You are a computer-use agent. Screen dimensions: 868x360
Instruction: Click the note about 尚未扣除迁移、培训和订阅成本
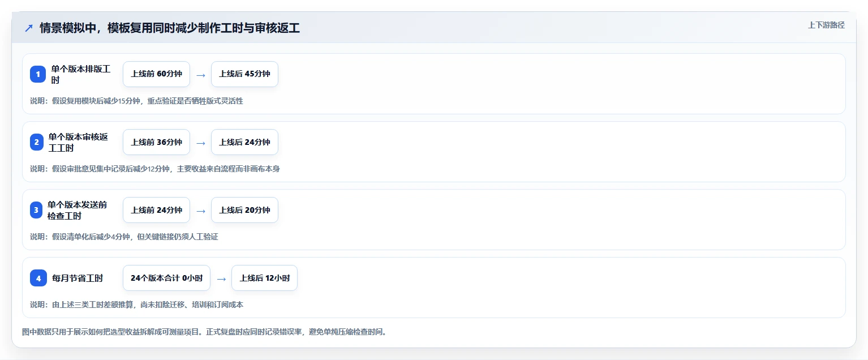coord(136,305)
